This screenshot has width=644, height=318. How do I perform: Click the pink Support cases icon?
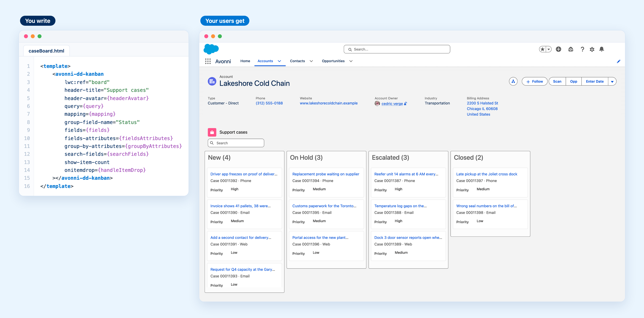point(212,132)
